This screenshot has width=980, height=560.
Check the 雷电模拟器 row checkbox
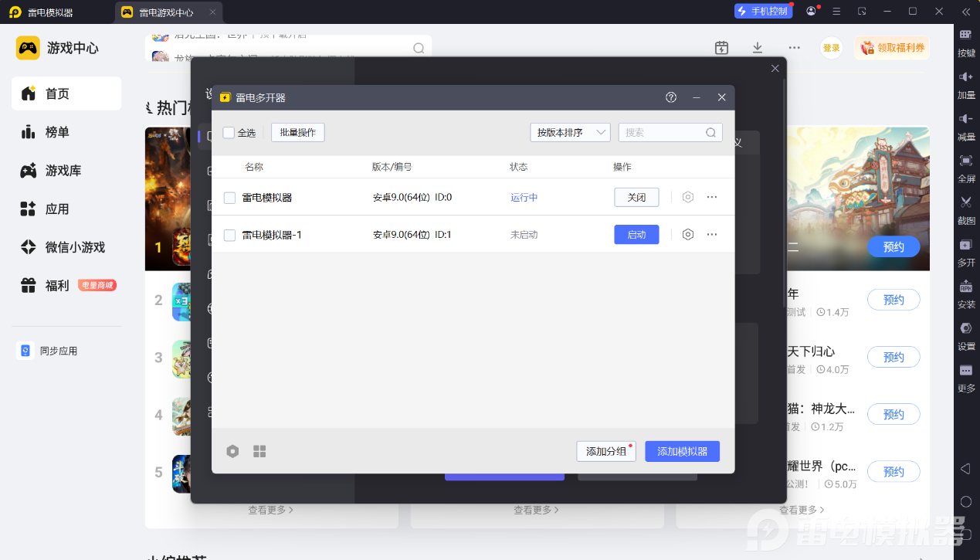pos(229,198)
